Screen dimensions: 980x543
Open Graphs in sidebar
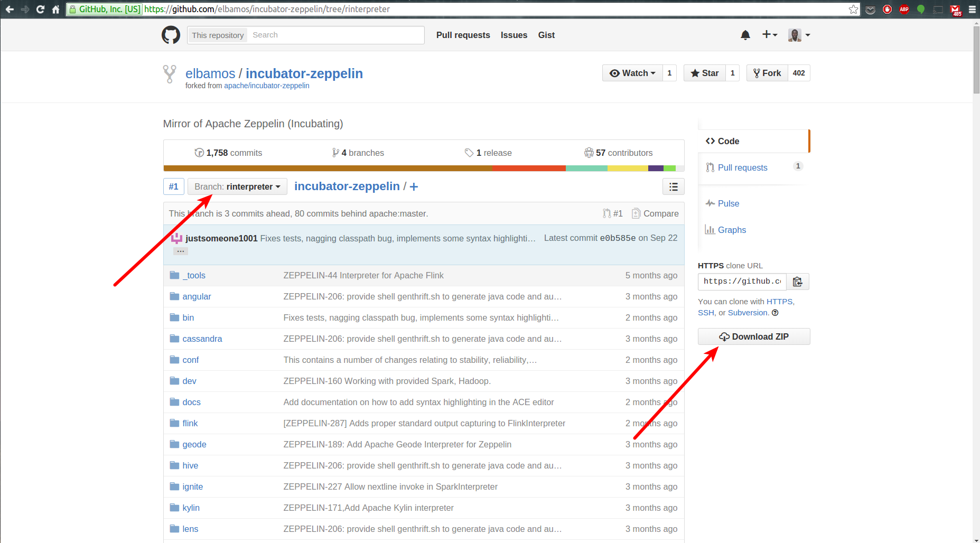coord(725,230)
